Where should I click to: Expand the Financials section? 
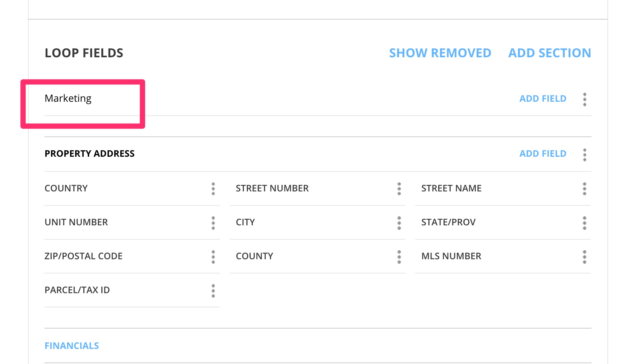tap(72, 346)
